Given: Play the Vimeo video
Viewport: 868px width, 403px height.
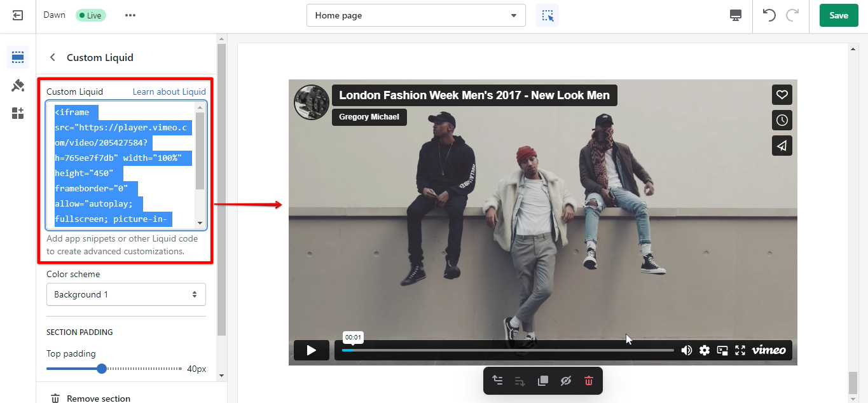Looking at the screenshot, I should click(311, 350).
